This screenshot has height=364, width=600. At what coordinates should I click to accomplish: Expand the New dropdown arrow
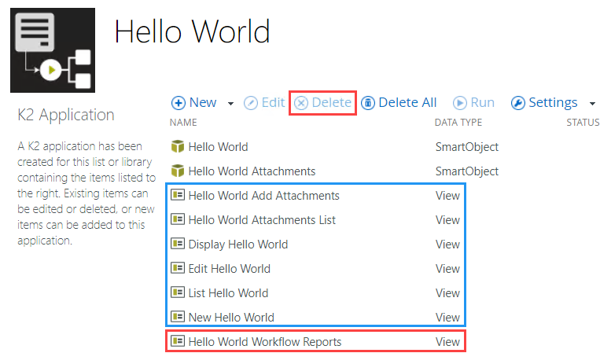230,104
